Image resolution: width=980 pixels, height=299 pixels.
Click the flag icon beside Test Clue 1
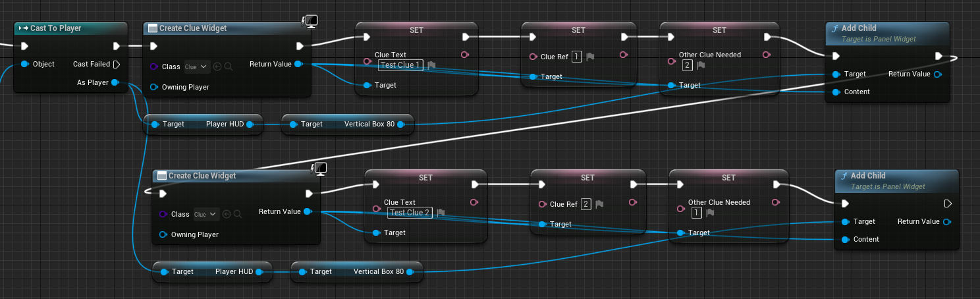tap(431, 65)
